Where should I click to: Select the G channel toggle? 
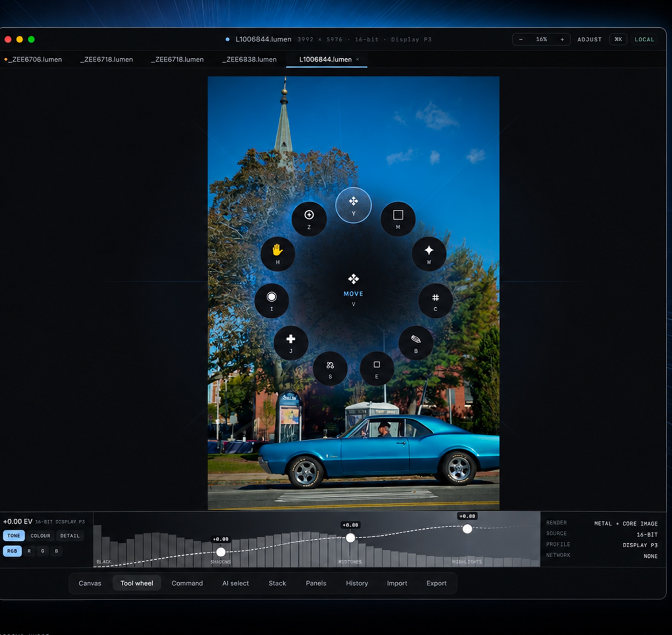tap(42, 551)
